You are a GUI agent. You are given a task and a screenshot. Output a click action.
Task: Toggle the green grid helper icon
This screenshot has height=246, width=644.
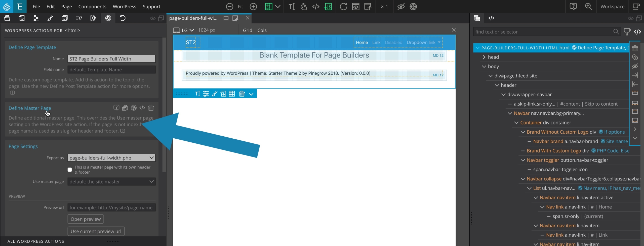pos(268,7)
